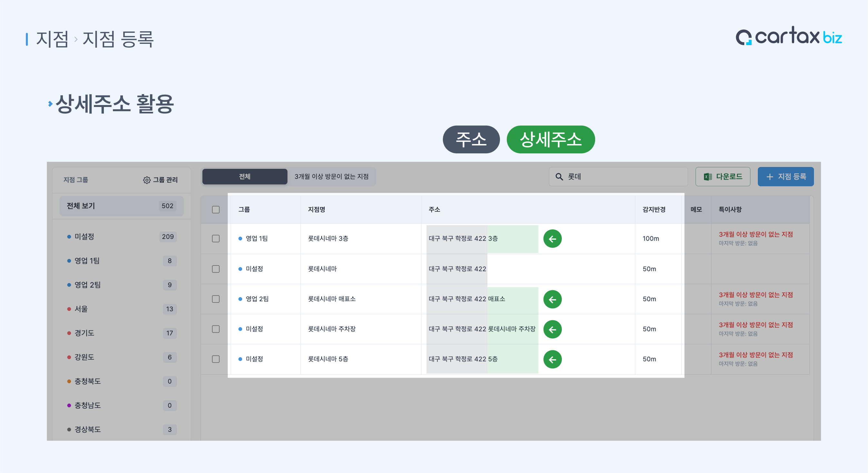Check the 롯데시네마 매표소 row checkbox

coord(216,299)
